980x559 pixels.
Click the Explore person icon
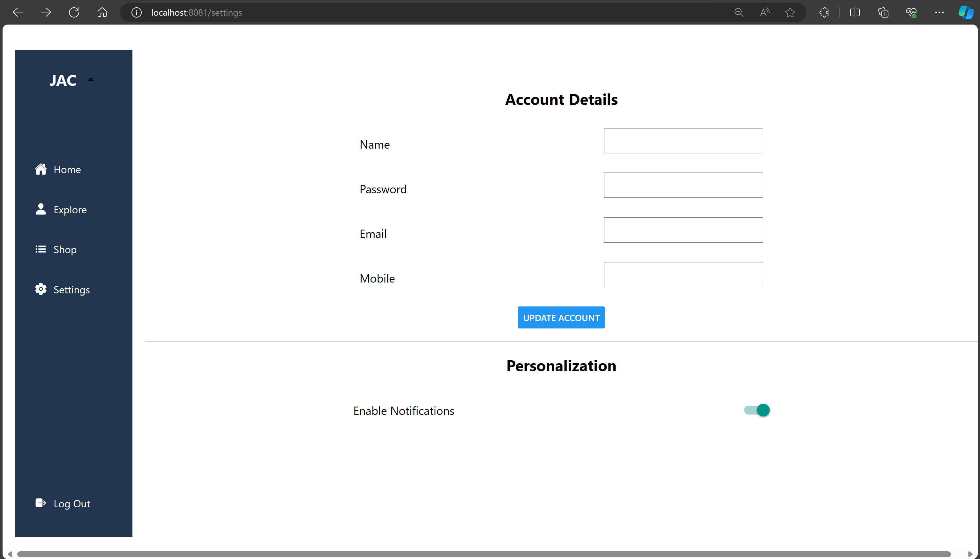tap(41, 209)
